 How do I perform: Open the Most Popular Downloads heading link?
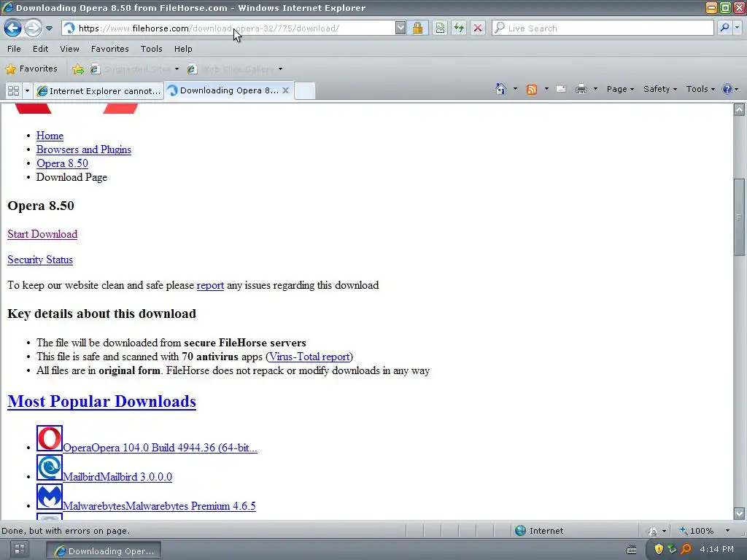pyautogui.click(x=101, y=402)
